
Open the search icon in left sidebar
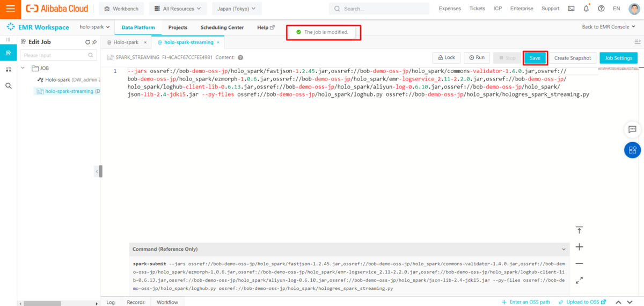tap(8, 85)
